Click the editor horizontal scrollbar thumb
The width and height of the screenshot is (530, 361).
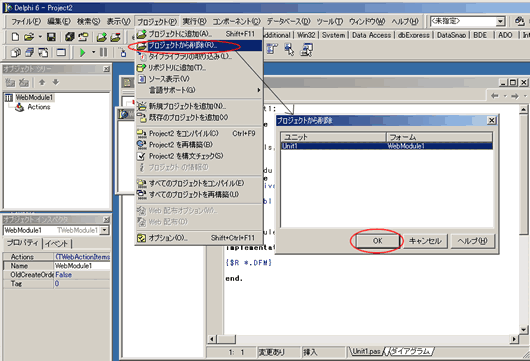[x=226, y=339]
